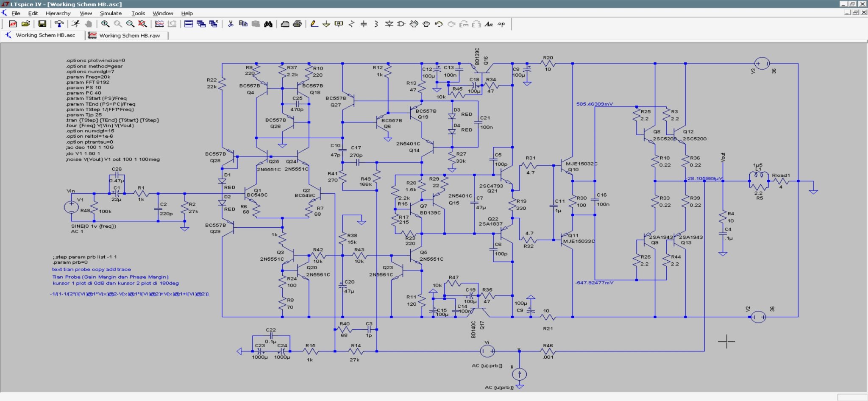868x401 pixels.
Task: Click the '.param Freq=20k' directive
Action: click(88, 77)
